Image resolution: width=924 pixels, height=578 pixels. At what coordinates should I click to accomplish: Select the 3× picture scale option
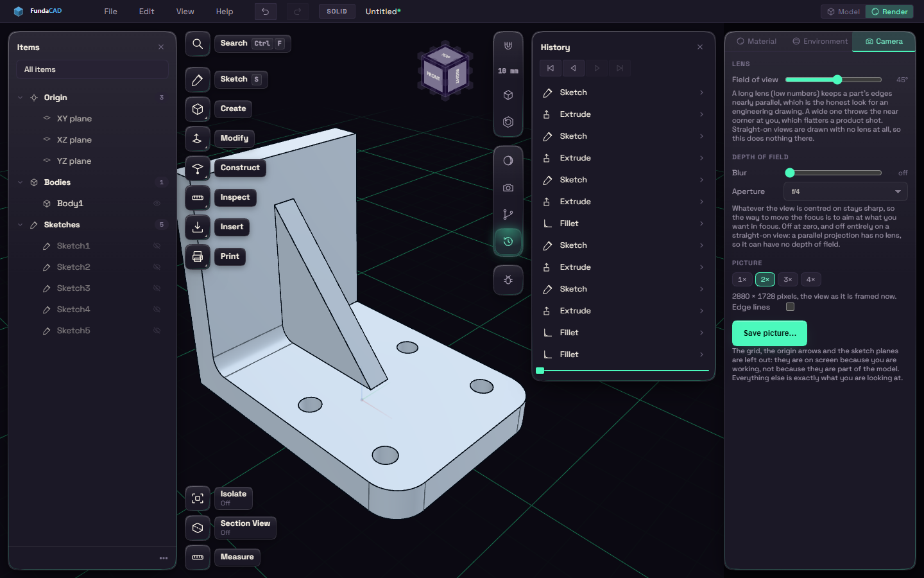(x=788, y=279)
